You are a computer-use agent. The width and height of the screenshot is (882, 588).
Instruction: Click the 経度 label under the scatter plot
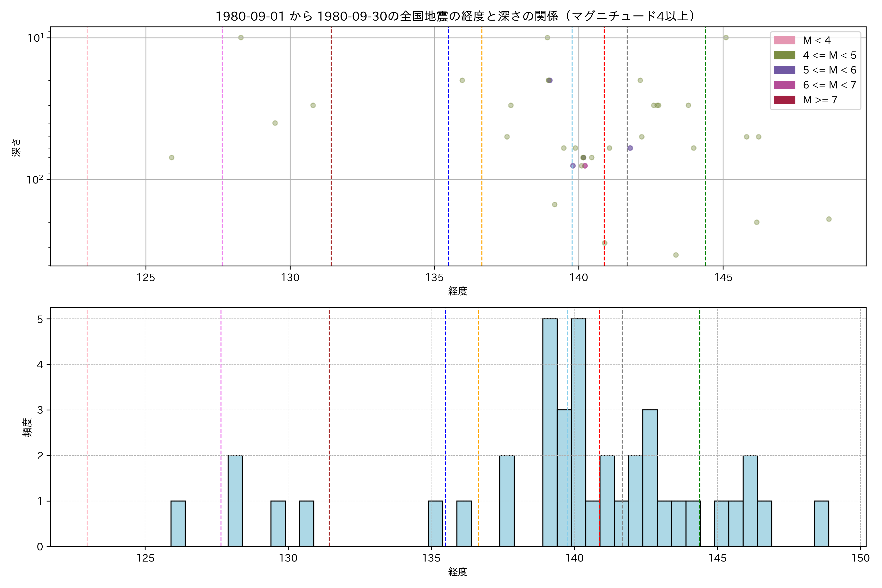(457, 291)
